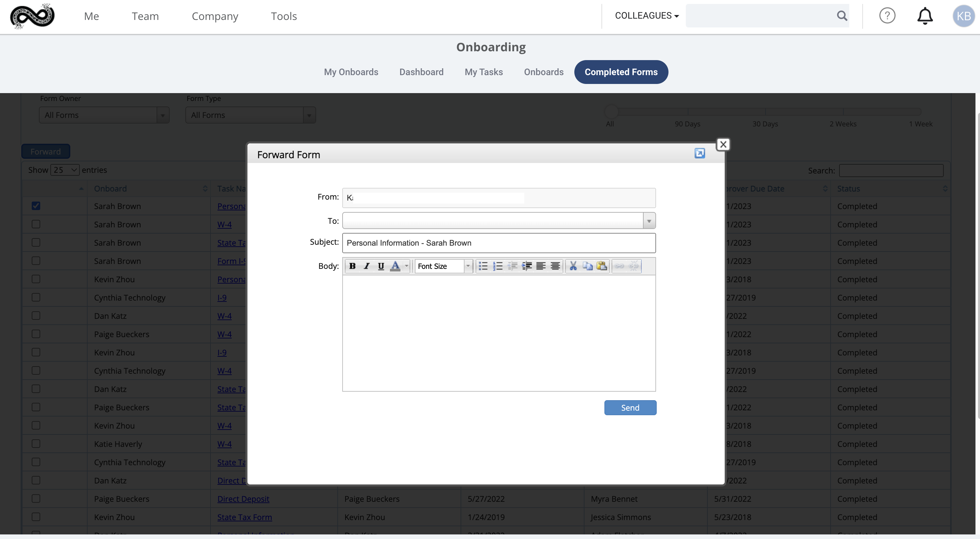980x539 pixels.
Task: Apply the font color A button
Action: click(395, 266)
